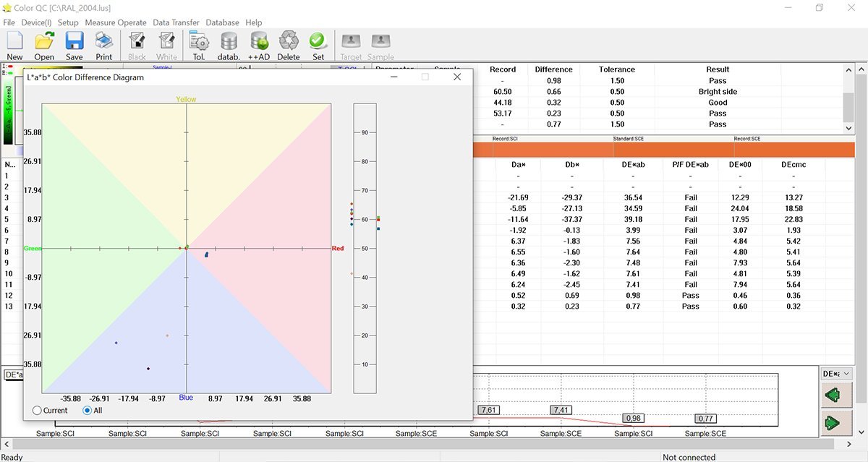Click the 'Tolerance' column header
Screen dimensions: 868x462
[x=617, y=69]
